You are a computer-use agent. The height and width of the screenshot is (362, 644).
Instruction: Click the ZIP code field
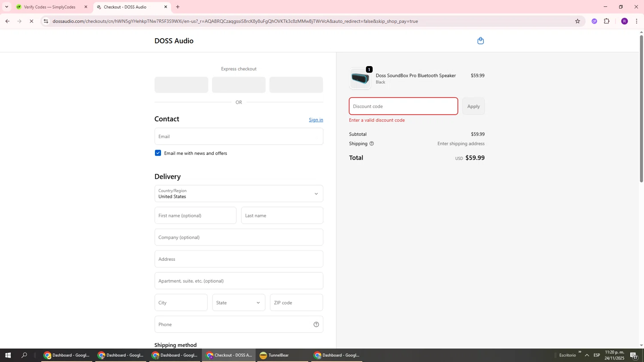(296, 303)
